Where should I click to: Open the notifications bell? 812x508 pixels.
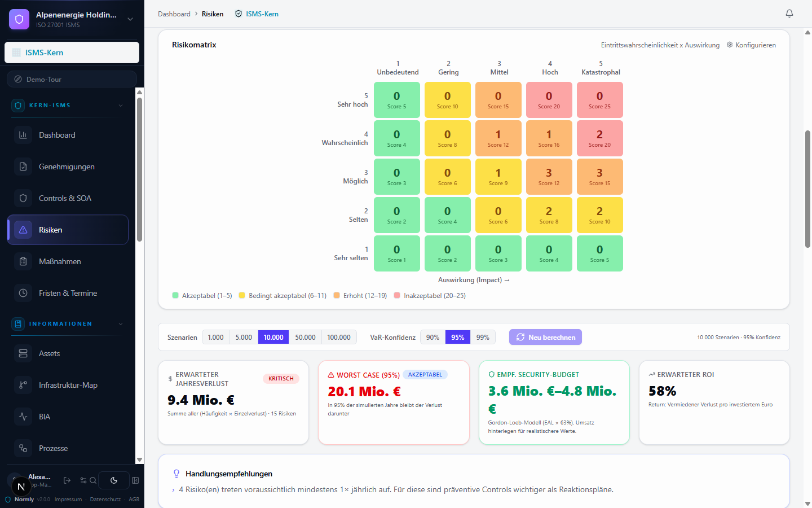point(789,14)
